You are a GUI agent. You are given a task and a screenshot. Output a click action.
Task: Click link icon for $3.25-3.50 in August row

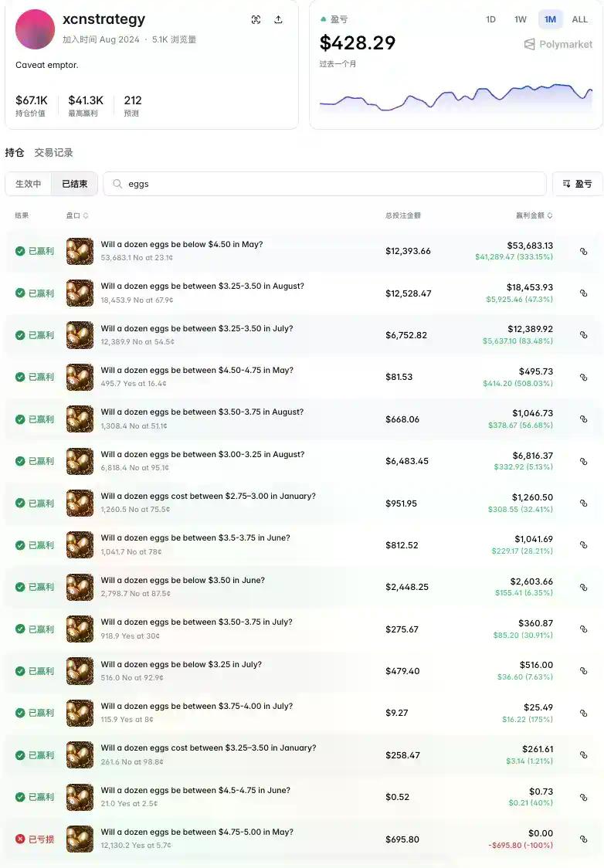[x=583, y=293]
